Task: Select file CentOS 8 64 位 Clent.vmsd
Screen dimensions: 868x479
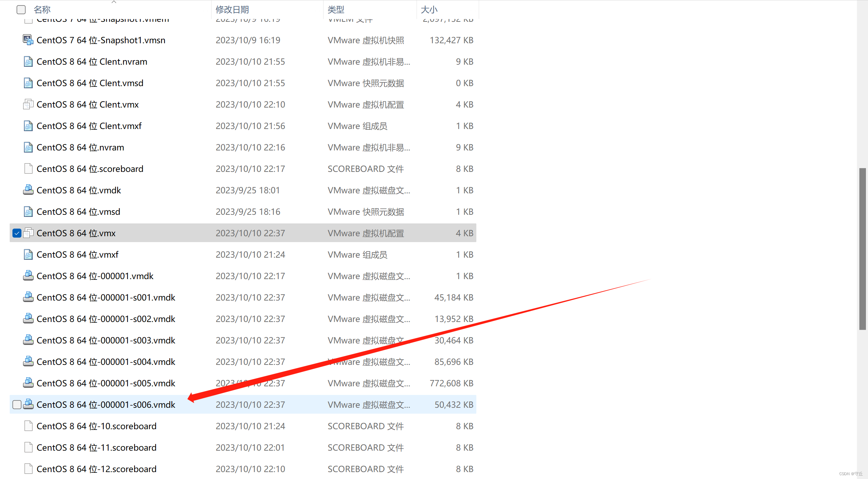Action: [90, 83]
